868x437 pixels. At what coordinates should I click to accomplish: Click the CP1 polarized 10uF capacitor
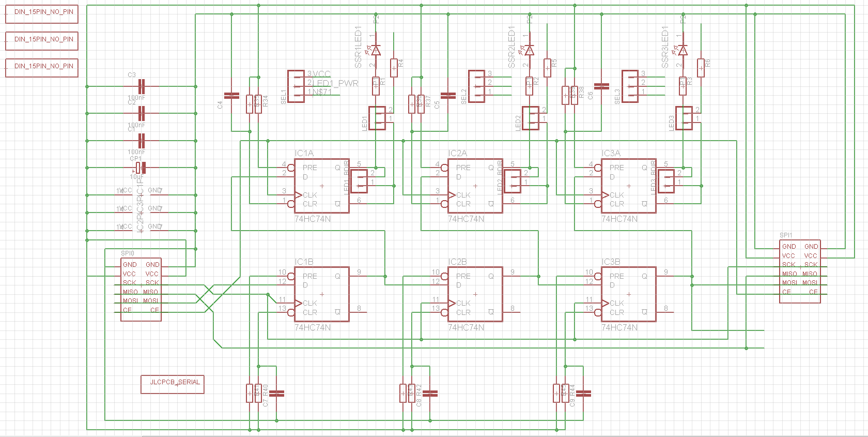(x=141, y=168)
